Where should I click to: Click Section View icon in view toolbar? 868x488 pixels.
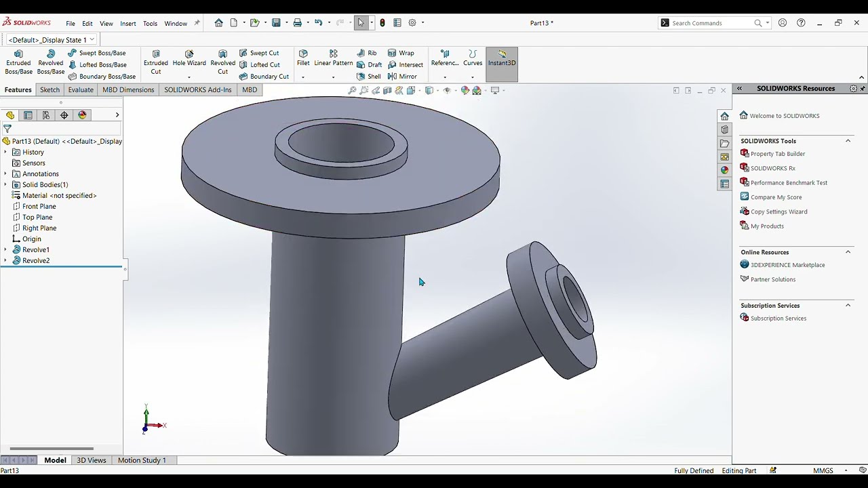pyautogui.click(x=387, y=90)
